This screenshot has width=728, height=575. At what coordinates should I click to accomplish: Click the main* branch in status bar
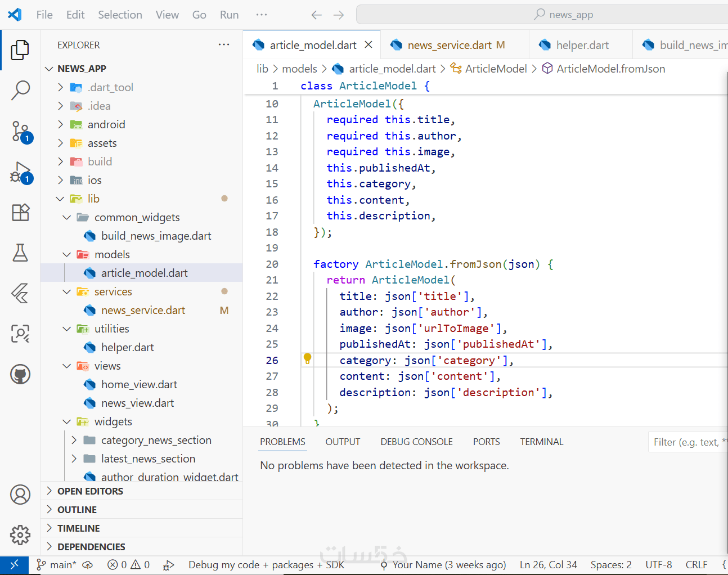57,565
